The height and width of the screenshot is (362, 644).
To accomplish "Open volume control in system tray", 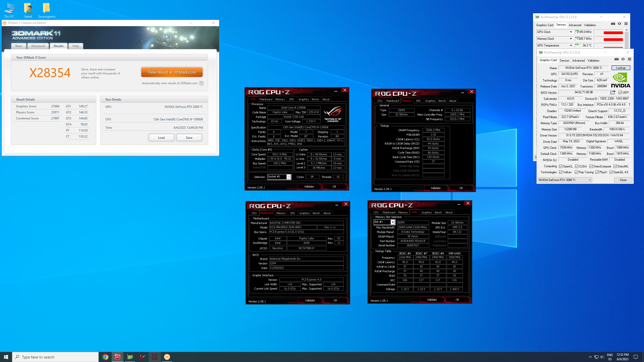I will point(602,357).
